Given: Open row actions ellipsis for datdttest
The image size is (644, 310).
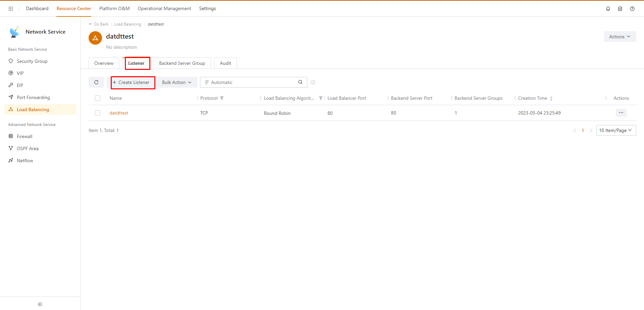Looking at the screenshot, I should (x=621, y=113).
